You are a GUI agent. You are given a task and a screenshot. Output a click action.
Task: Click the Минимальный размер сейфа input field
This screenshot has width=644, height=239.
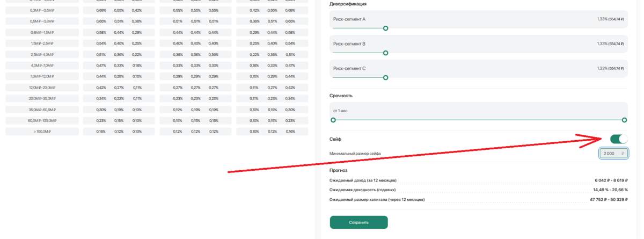point(613,154)
